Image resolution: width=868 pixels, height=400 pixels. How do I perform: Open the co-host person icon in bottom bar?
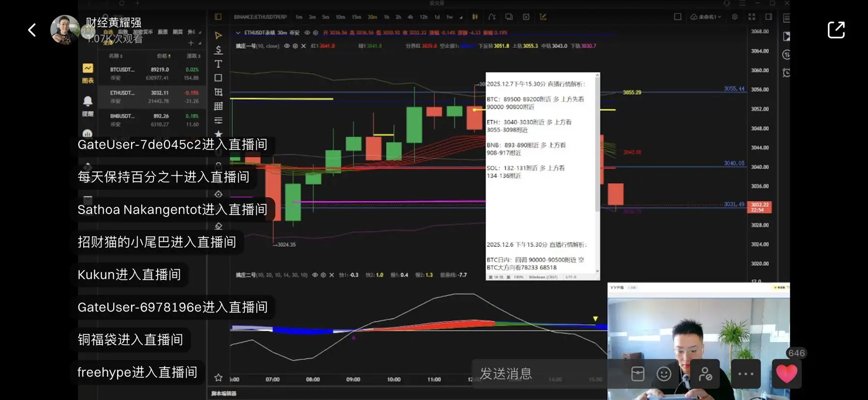click(705, 373)
